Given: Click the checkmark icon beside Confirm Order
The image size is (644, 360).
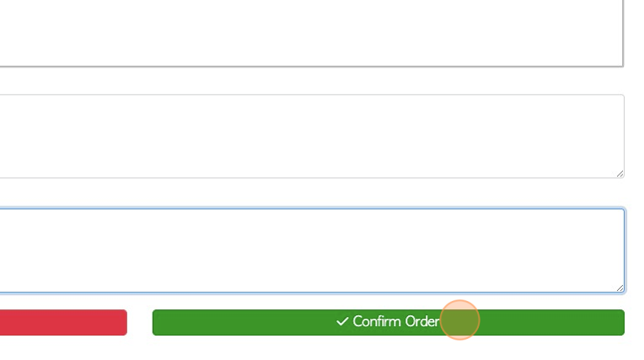Looking at the screenshot, I should (342, 321).
